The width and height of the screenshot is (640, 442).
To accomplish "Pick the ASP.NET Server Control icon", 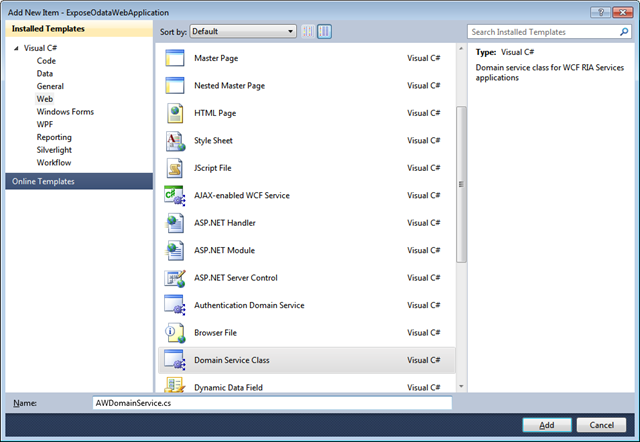I will tap(175, 278).
